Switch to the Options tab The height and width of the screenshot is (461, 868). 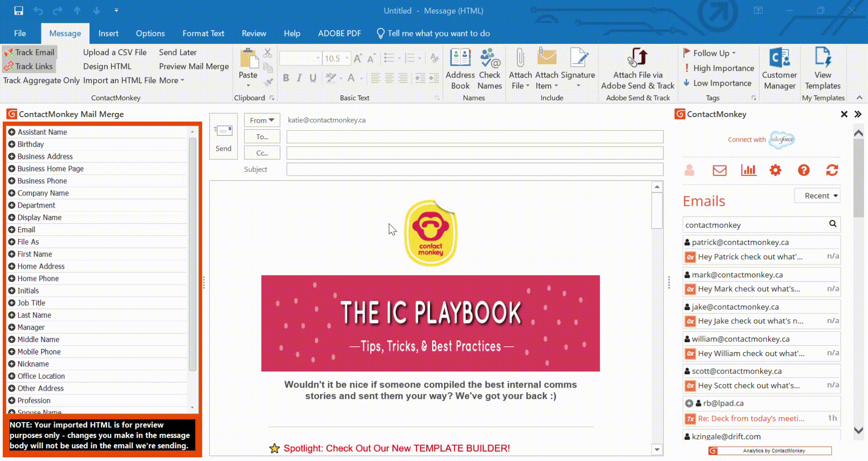150,33
